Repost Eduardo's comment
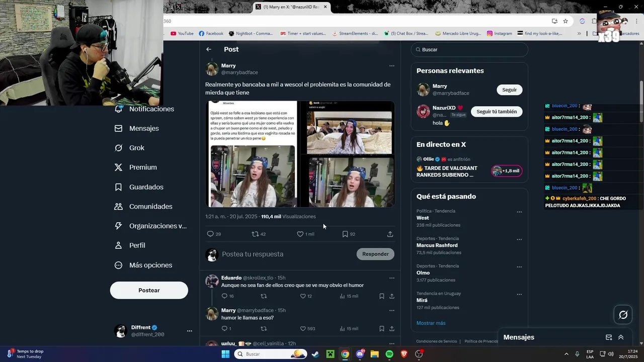Image resolution: width=644 pixels, height=362 pixels. 264,296
